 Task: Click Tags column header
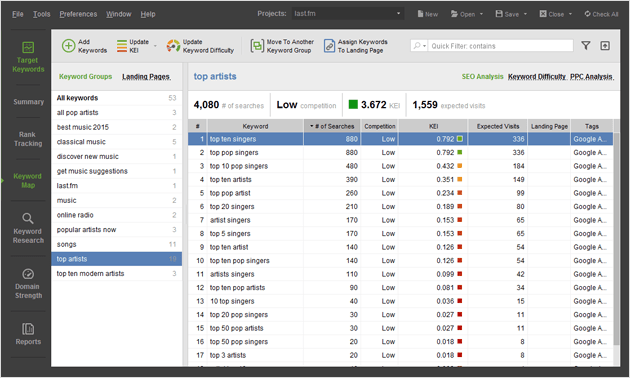coord(591,126)
